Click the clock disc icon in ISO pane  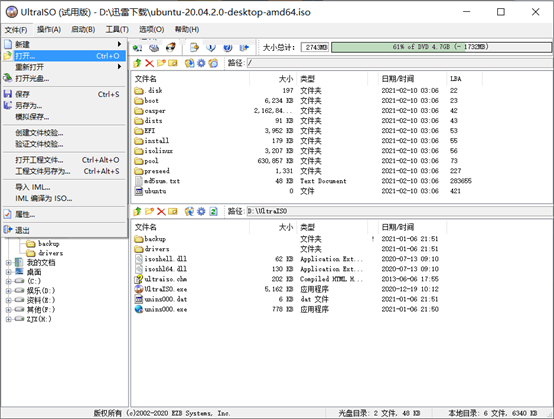point(213,63)
